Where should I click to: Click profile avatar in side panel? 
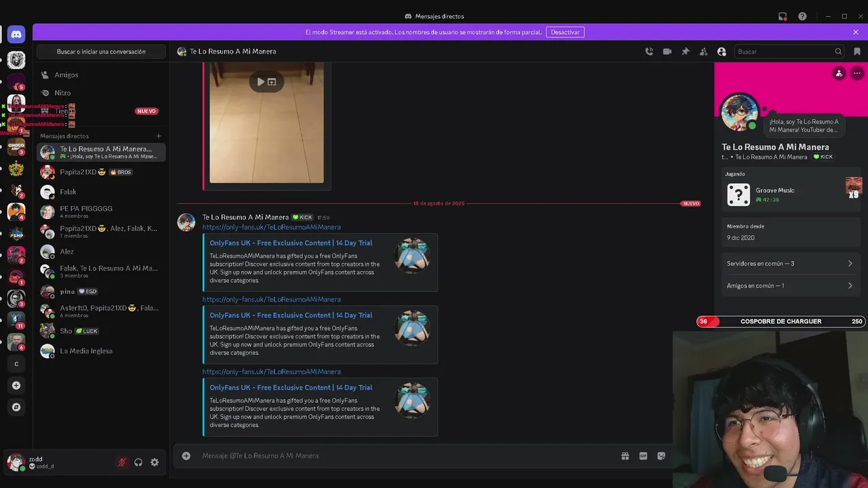pos(739,113)
